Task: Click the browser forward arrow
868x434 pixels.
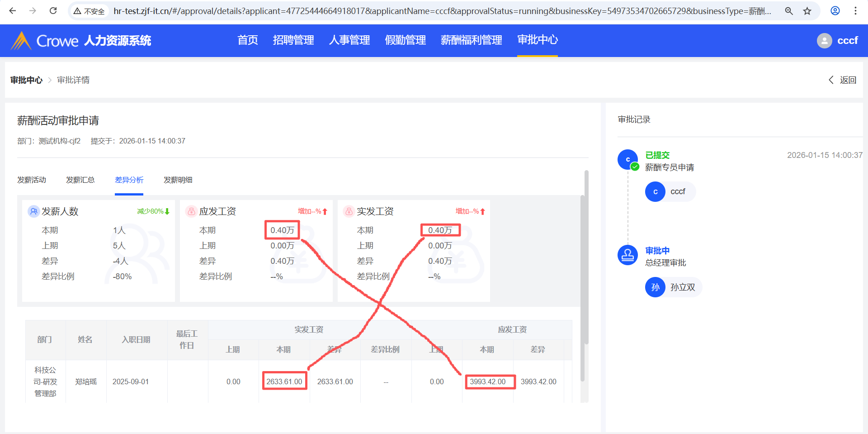Action: pyautogui.click(x=33, y=11)
